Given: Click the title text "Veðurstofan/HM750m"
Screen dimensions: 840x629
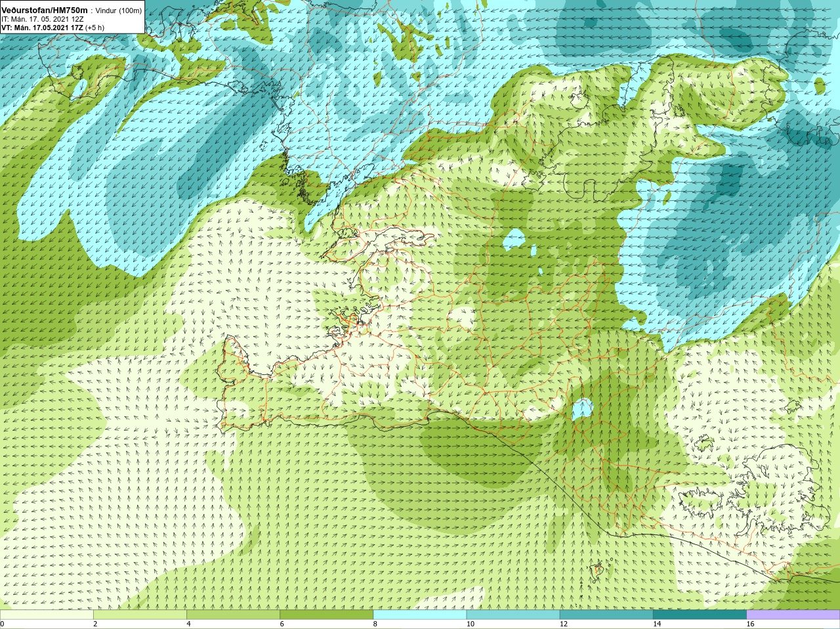Looking at the screenshot, I should tap(44, 11).
